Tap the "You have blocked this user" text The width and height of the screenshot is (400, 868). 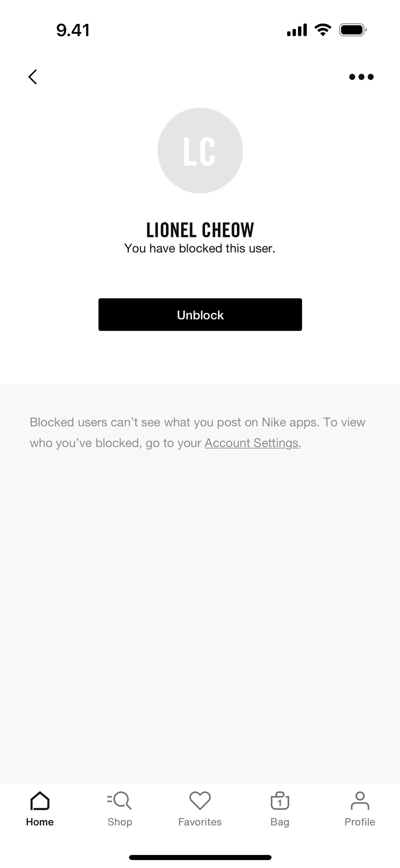[200, 249]
